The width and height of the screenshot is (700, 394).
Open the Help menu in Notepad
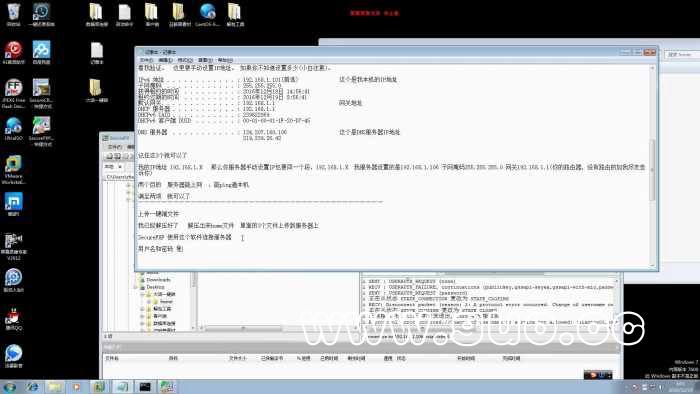[x=225, y=60]
